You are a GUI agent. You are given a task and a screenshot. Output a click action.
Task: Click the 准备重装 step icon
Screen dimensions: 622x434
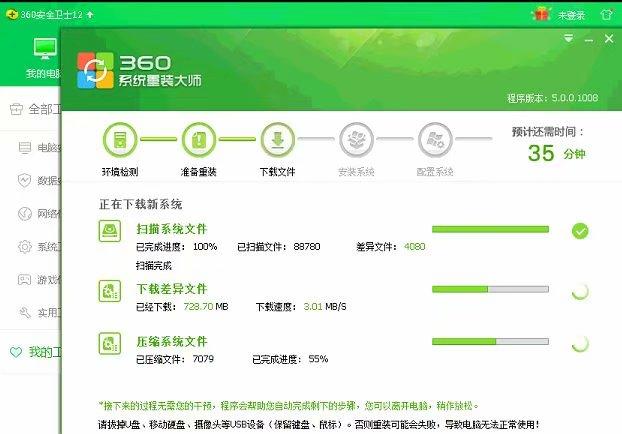pyautogui.click(x=199, y=140)
